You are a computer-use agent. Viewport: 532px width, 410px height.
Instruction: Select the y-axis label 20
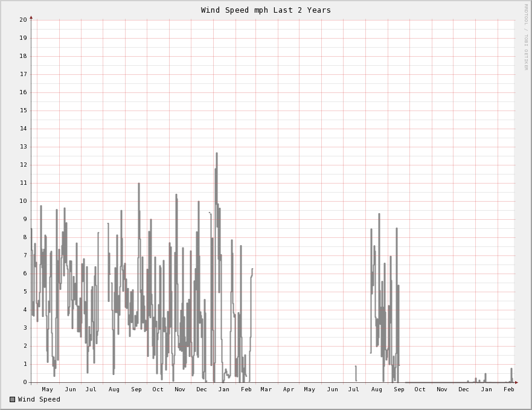tap(23, 20)
